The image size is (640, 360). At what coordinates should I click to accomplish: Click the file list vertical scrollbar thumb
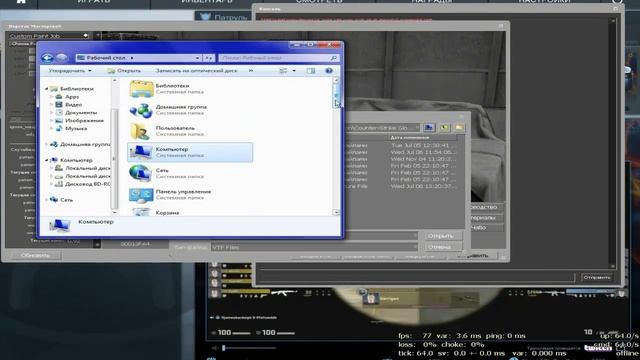point(337,96)
